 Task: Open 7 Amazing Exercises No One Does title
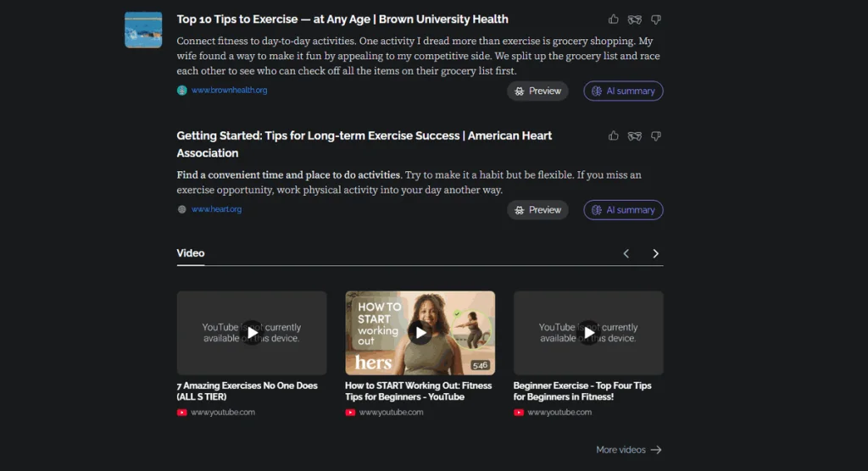point(247,391)
